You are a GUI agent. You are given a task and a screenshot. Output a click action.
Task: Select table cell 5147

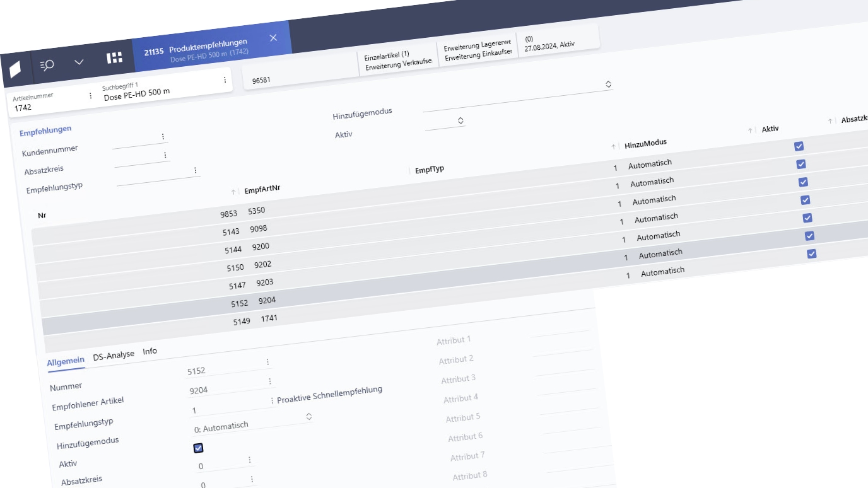click(x=237, y=286)
